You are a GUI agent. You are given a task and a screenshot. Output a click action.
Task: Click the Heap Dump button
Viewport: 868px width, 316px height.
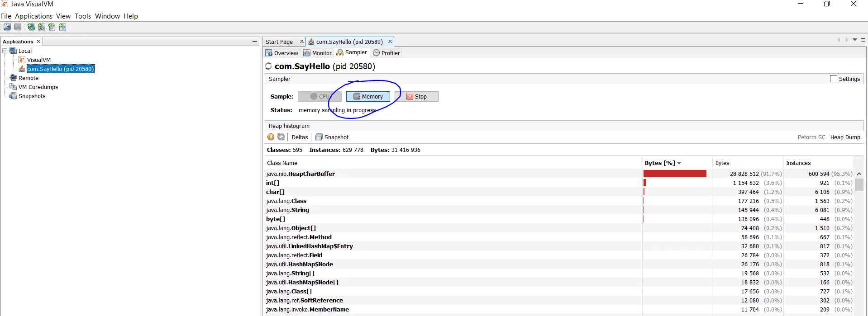pyautogui.click(x=845, y=137)
